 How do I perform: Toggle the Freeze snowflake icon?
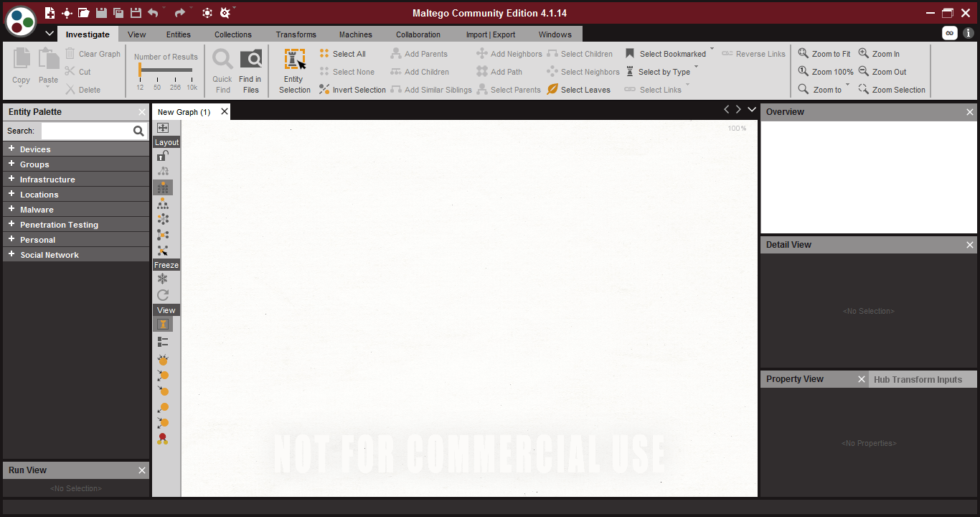coord(163,279)
